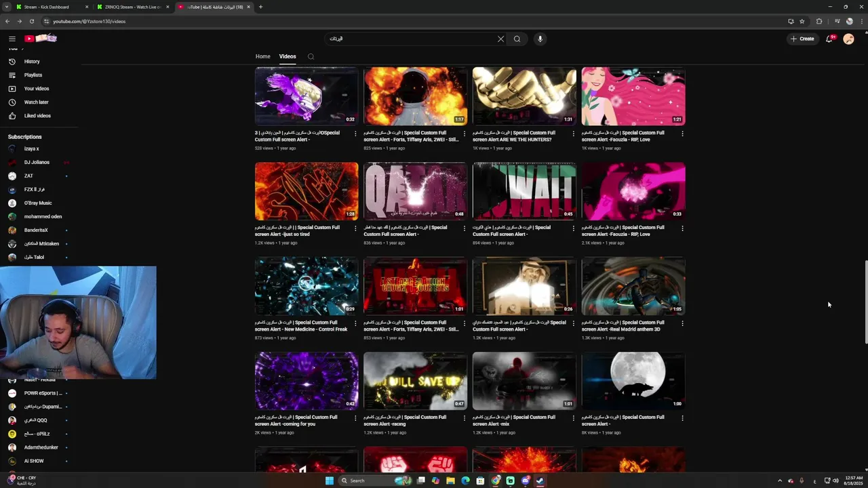Open options for ARE WE THE HUNTERS video

573,134
